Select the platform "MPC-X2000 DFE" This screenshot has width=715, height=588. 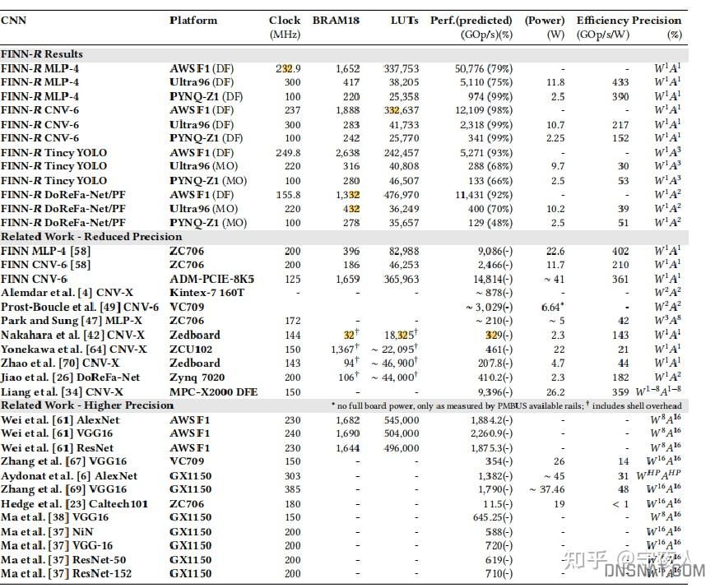[x=213, y=392]
